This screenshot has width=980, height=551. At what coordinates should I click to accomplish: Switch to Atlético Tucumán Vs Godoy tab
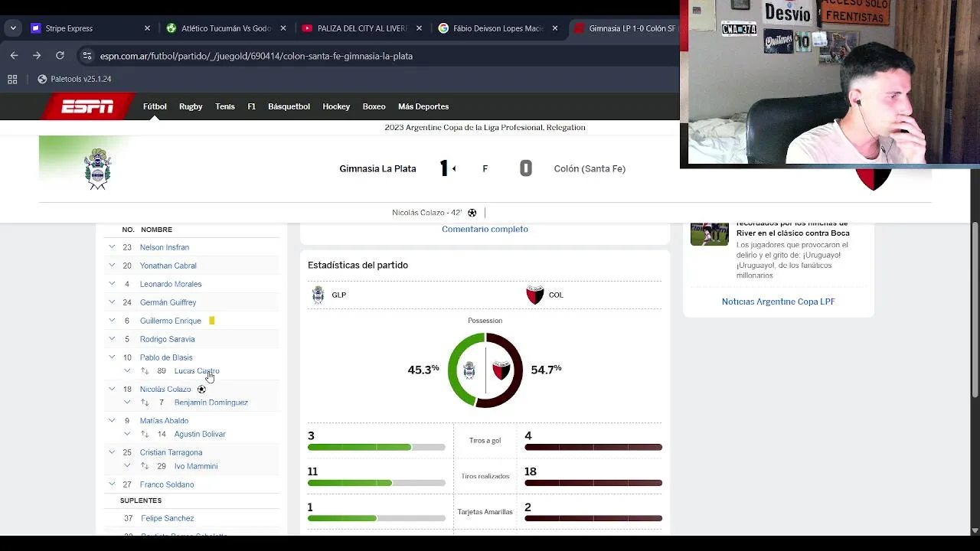click(x=227, y=28)
